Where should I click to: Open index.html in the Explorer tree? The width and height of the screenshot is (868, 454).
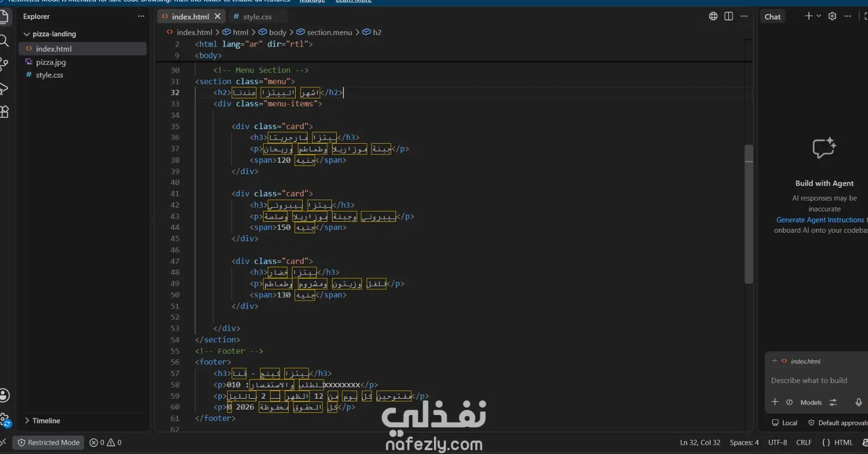[x=82, y=49]
